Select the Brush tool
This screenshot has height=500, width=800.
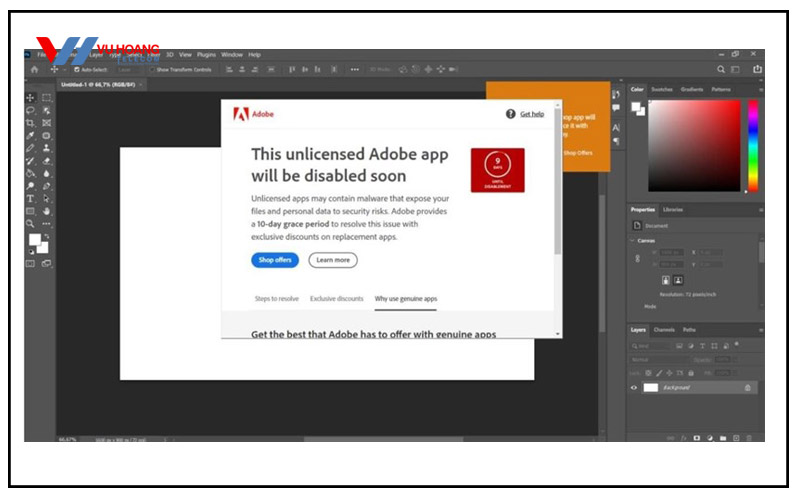point(30,148)
